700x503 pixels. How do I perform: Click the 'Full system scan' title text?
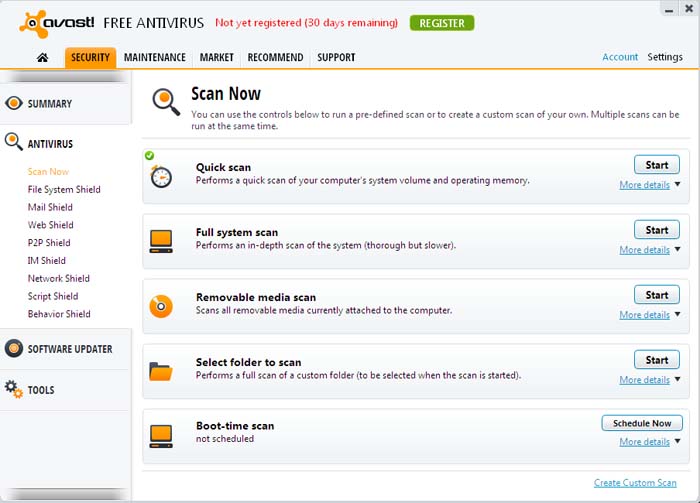click(x=237, y=233)
